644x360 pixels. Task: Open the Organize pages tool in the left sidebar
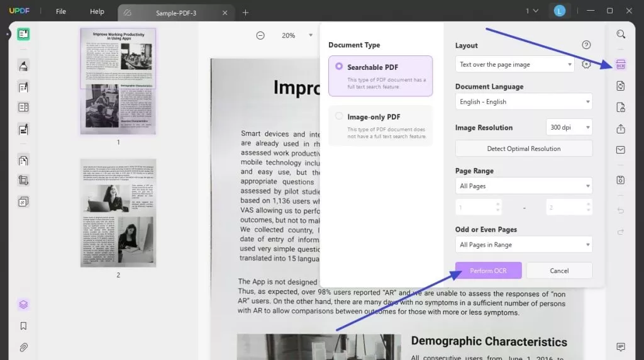point(23,160)
